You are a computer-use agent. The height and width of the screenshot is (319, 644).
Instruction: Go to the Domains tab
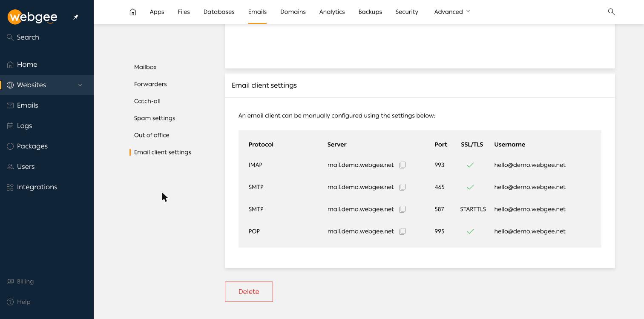(x=293, y=12)
